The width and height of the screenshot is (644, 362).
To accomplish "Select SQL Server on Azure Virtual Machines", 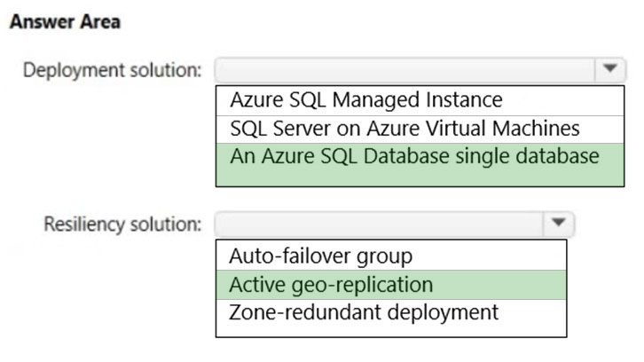I will [420, 130].
